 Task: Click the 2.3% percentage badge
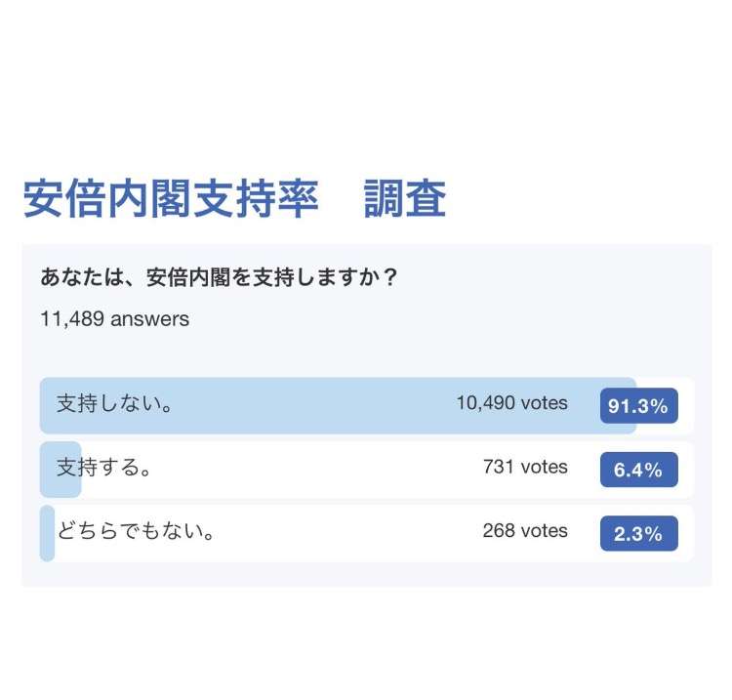(638, 533)
